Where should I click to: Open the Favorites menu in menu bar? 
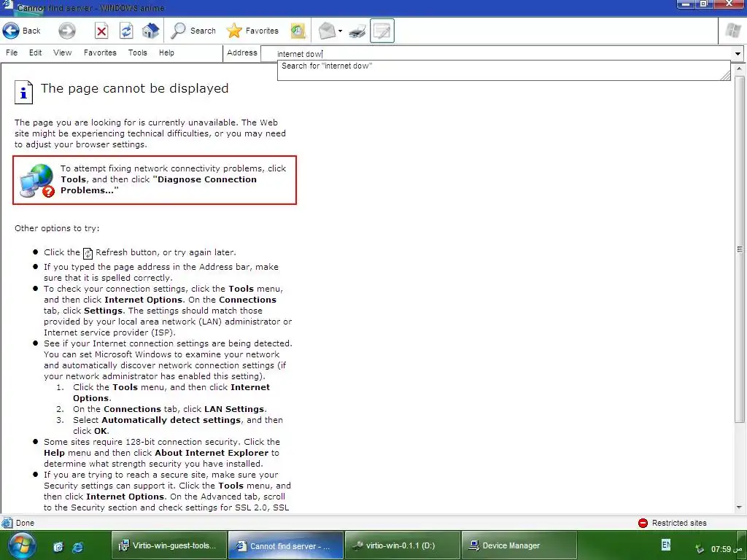[100, 52]
